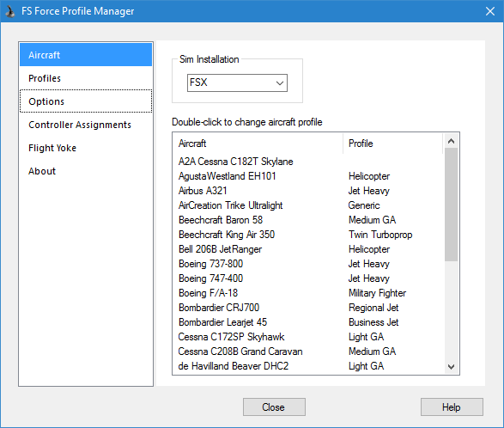Select the Aircraft sidebar item
The width and height of the screenshot is (504, 428).
tap(86, 55)
